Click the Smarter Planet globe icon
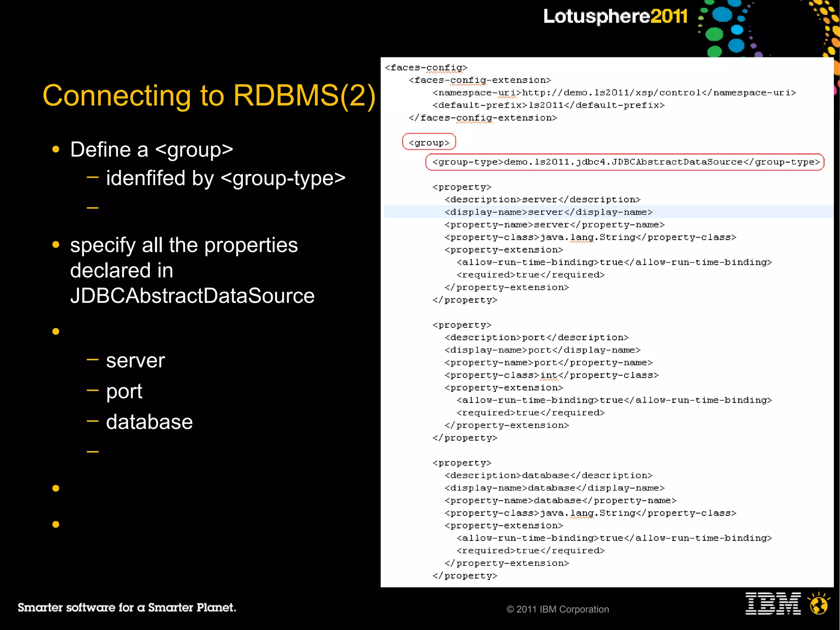 pos(819,603)
